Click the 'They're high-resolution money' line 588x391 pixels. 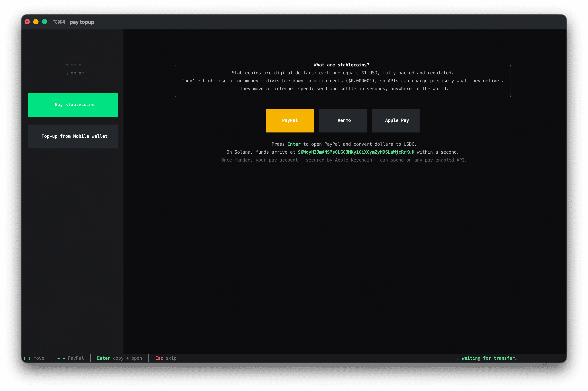click(343, 81)
